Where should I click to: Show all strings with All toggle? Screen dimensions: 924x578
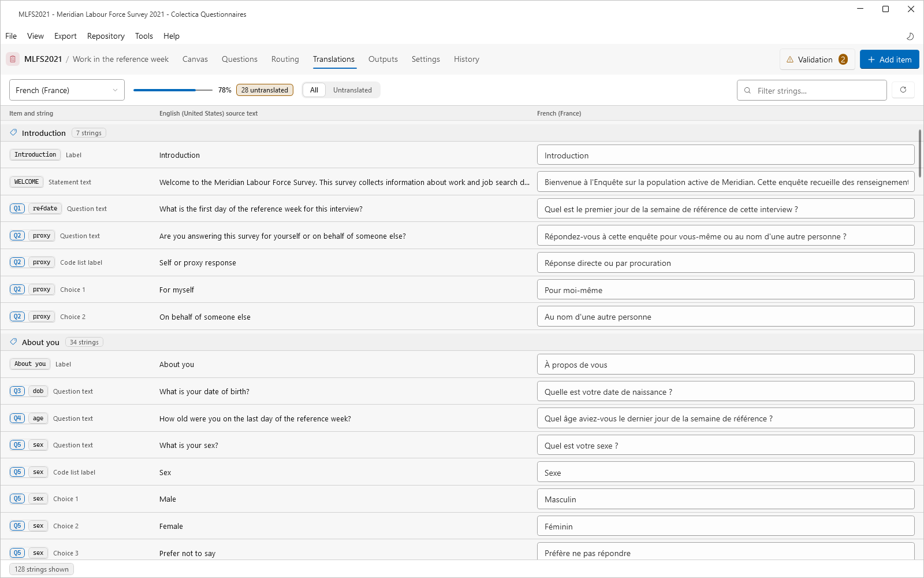pyautogui.click(x=314, y=90)
